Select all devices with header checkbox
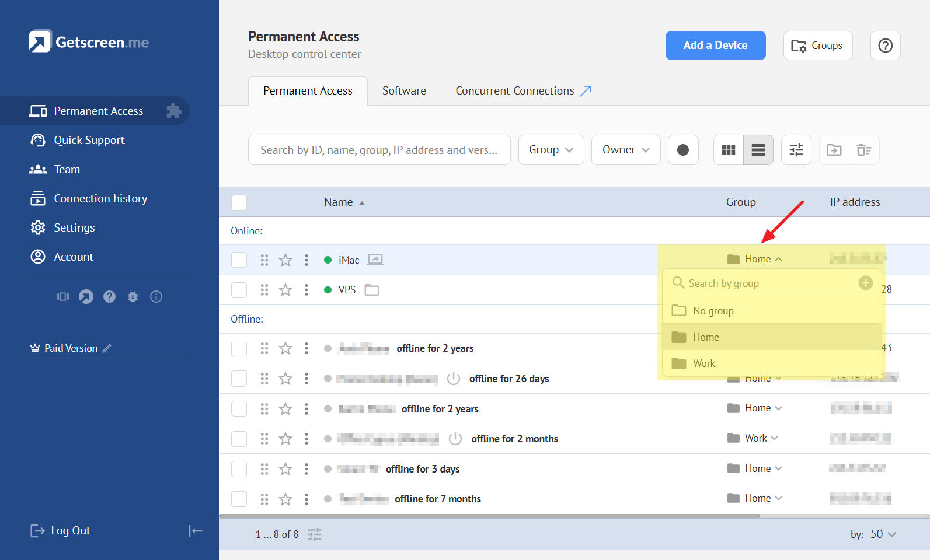This screenshot has height=560, width=930. tap(239, 202)
